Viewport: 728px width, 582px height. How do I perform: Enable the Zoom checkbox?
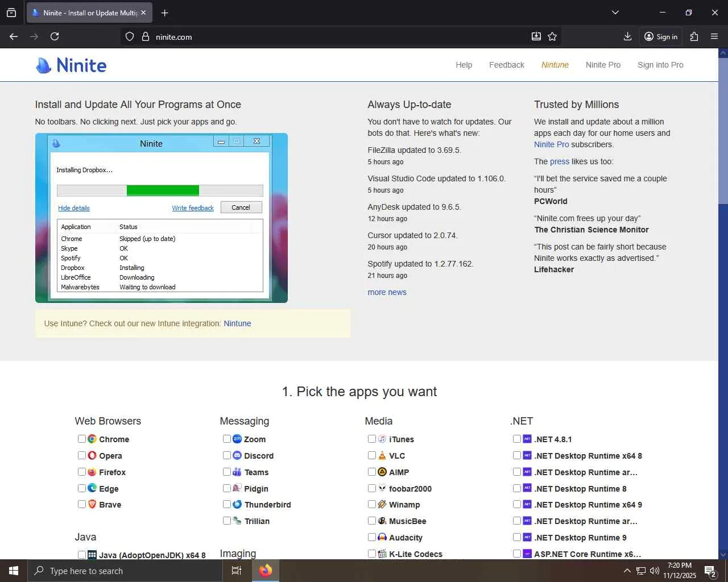click(227, 439)
